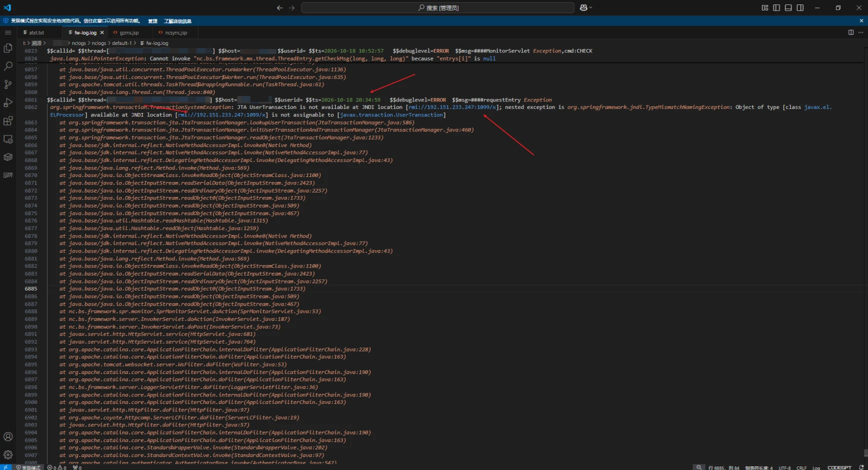Open the Accounts menu icon
868x470 pixels.
click(8, 436)
